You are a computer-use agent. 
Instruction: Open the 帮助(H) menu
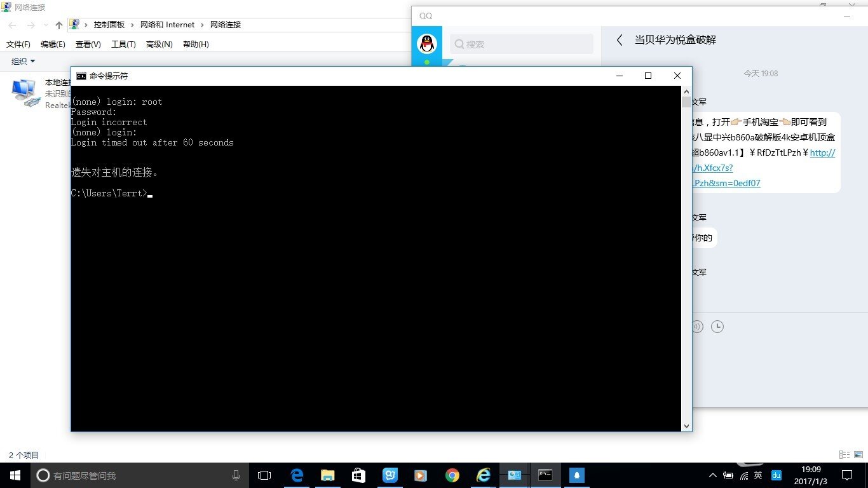(196, 44)
